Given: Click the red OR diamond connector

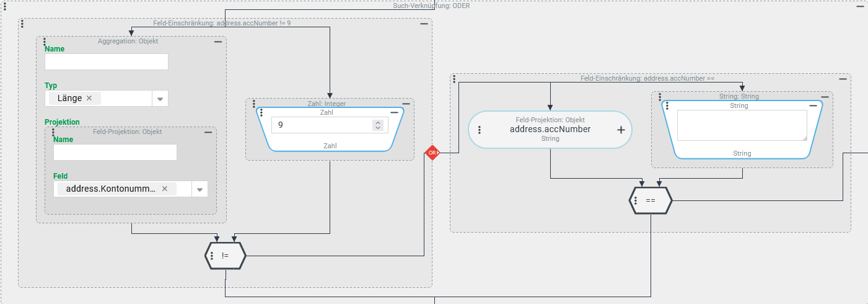Looking at the screenshot, I should pyautogui.click(x=432, y=153).
